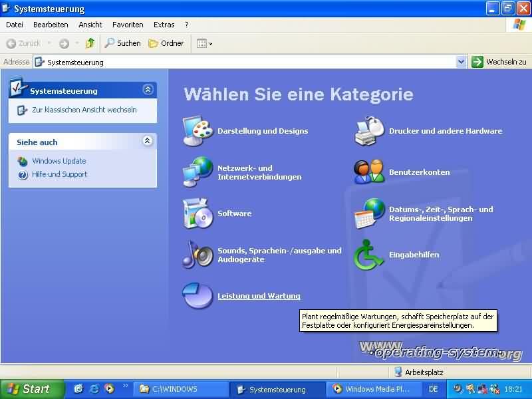Open the Benutzerkonten two-people icon
Viewport: 532px width, 399px height.
(x=369, y=172)
